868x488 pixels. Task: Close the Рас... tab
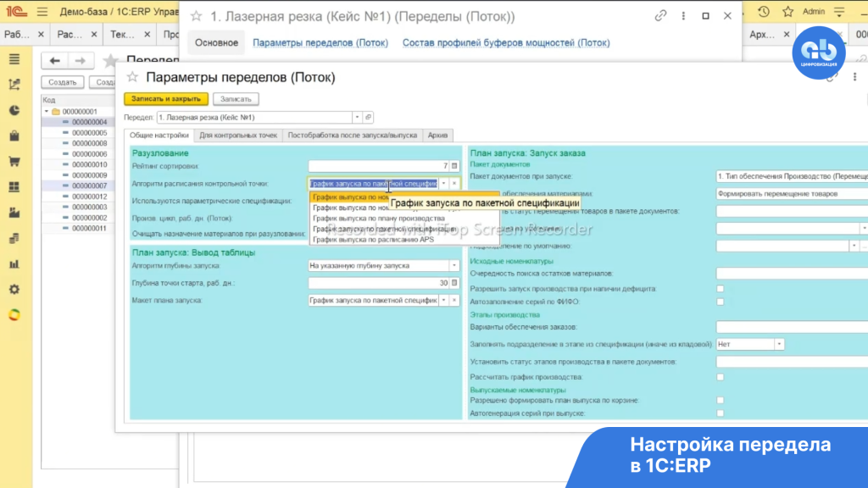coord(94,34)
